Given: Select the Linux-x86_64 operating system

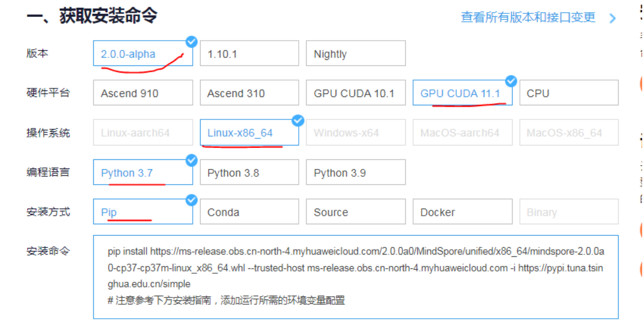Looking at the screenshot, I should coord(249,133).
